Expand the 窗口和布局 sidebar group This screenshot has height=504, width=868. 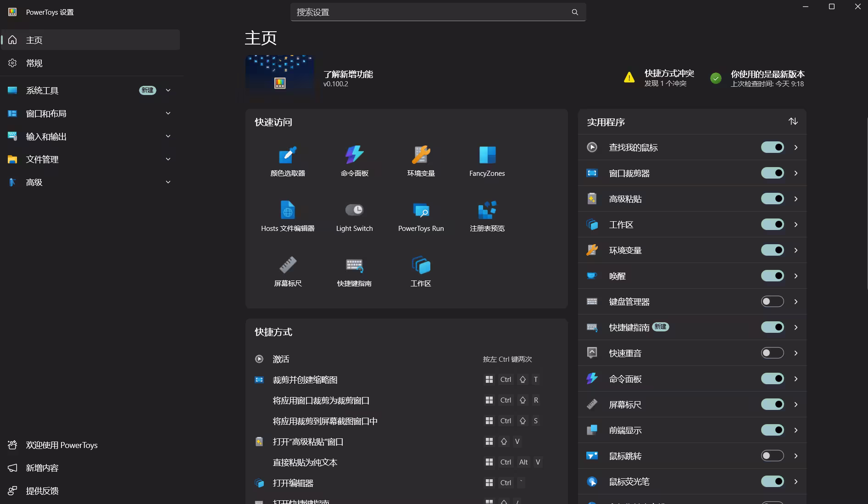click(x=168, y=113)
